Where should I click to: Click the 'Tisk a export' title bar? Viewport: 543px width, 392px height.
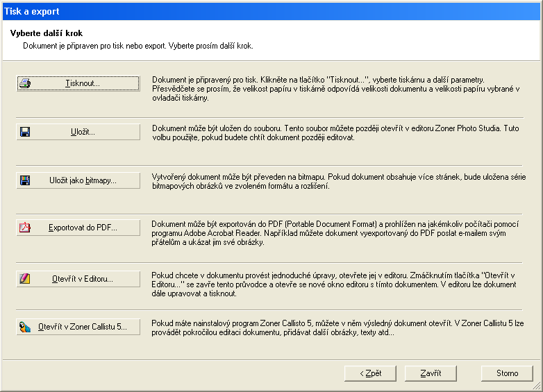click(271, 11)
